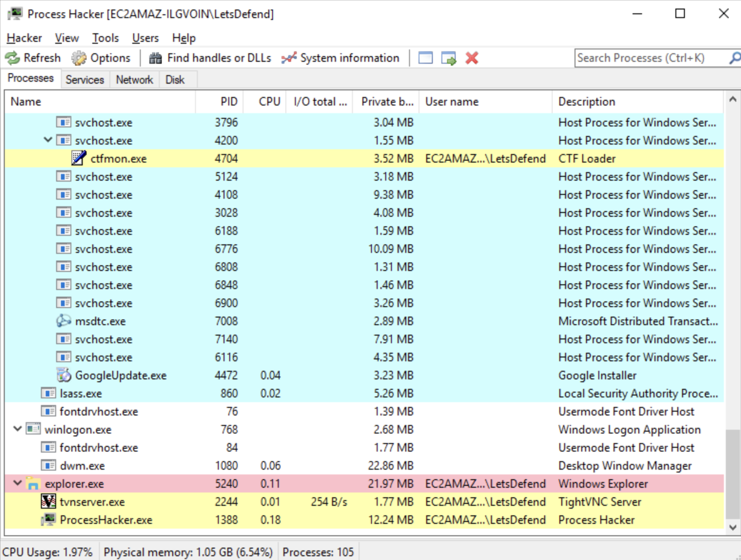
Task: Click the Find handles or DLLs binoculars icon
Action: [x=156, y=58]
